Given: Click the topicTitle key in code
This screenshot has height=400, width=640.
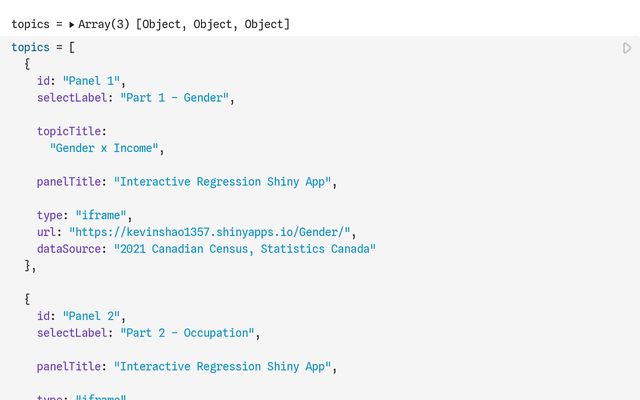Looking at the screenshot, I should (71, 131).
